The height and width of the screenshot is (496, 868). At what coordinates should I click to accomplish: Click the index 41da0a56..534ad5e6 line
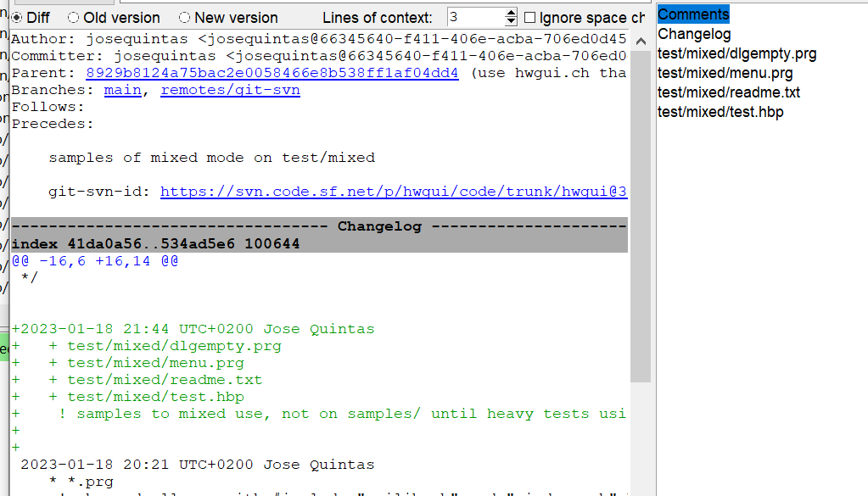tap(155, 244)
